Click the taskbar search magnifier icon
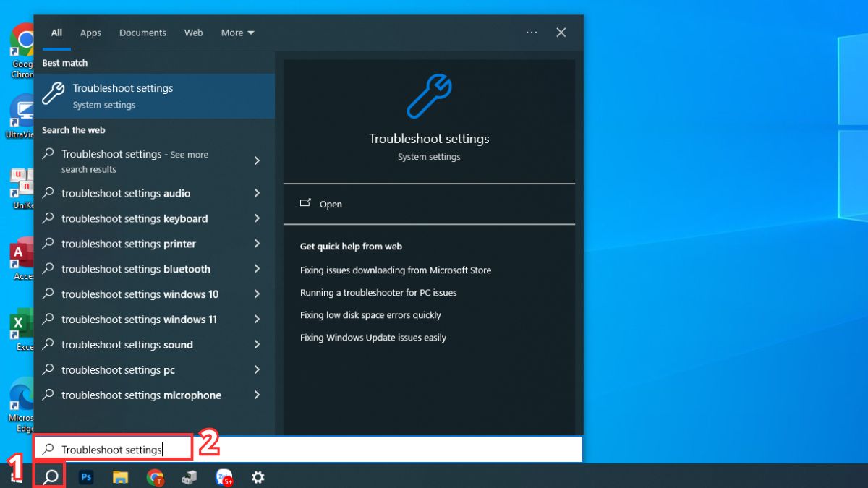Screen dimensions: 868x488 [51, 477]
